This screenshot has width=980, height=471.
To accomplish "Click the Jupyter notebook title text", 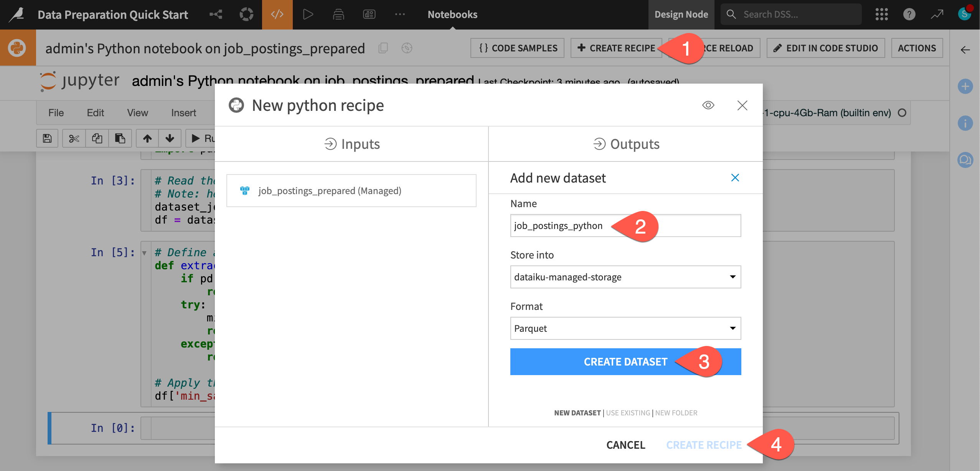I will (x=302, y=81).
